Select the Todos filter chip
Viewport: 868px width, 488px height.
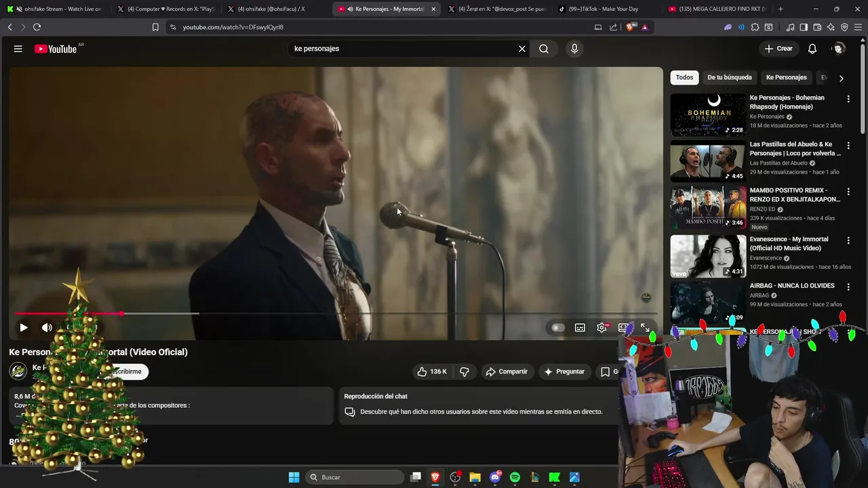click(684, 77)
